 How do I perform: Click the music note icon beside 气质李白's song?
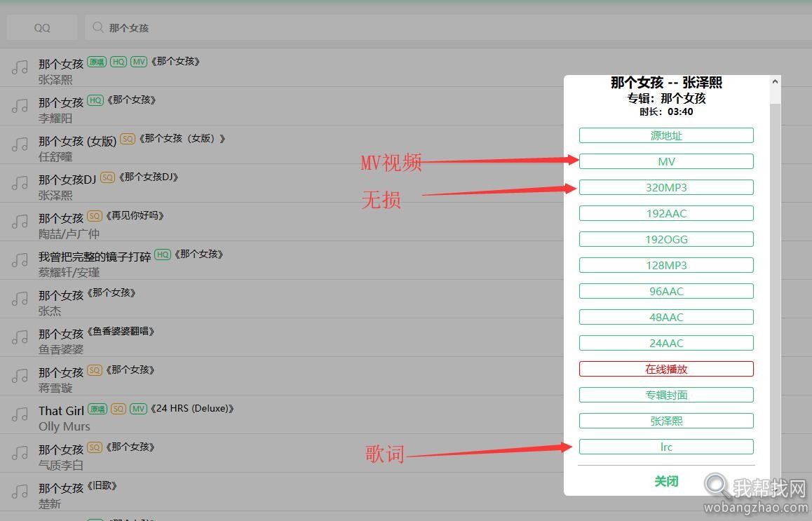(20, 453)
